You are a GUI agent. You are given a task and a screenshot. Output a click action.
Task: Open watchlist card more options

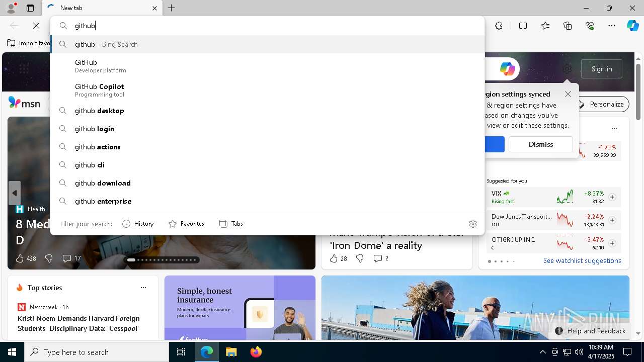614,129
